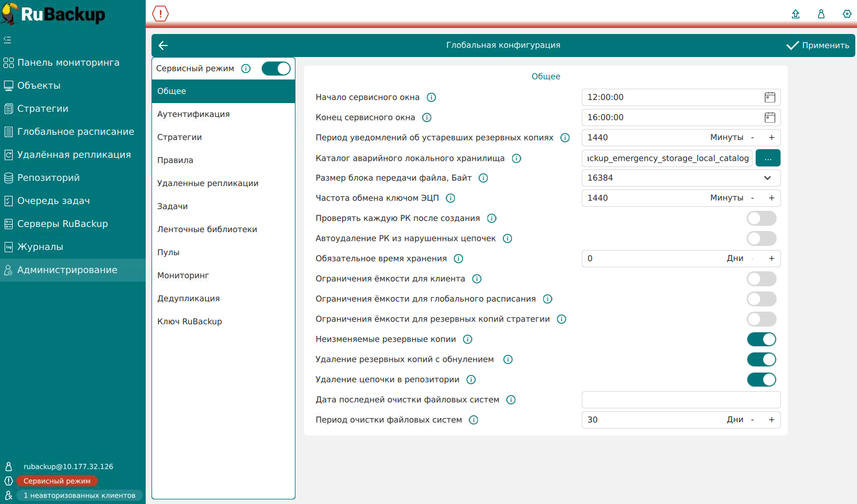Show info for Ограничения ёмкости для копий стратегии

[x=562, y=319]
